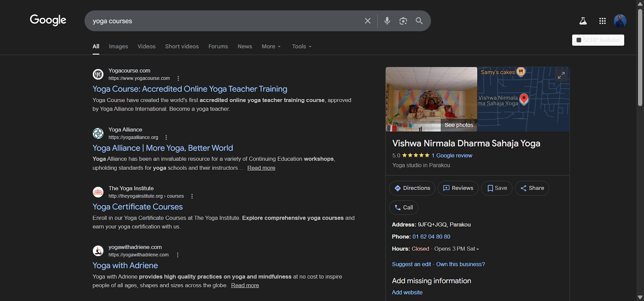Click in the yoga courses search field
The height and width of the screenshot is (301, 644).
coord(225,21)
